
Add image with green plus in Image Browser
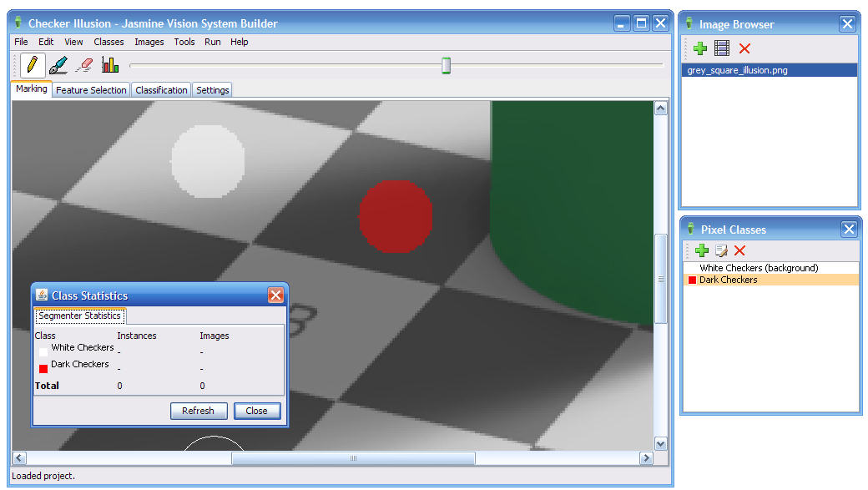[x=699, y=48]
